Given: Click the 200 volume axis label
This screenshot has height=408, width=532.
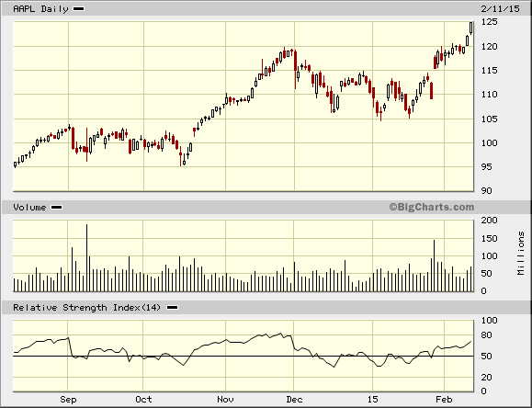Looking at the screenshot, I should tap(489, 221).
